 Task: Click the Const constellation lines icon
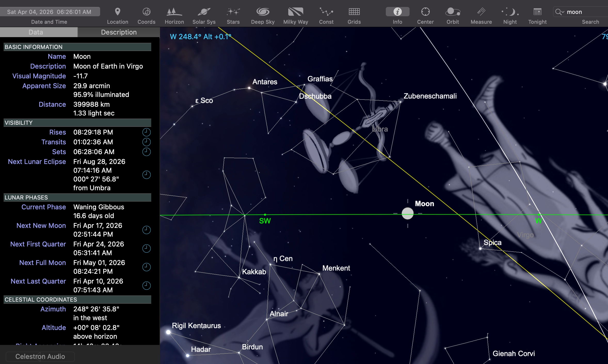pos(326,12)
